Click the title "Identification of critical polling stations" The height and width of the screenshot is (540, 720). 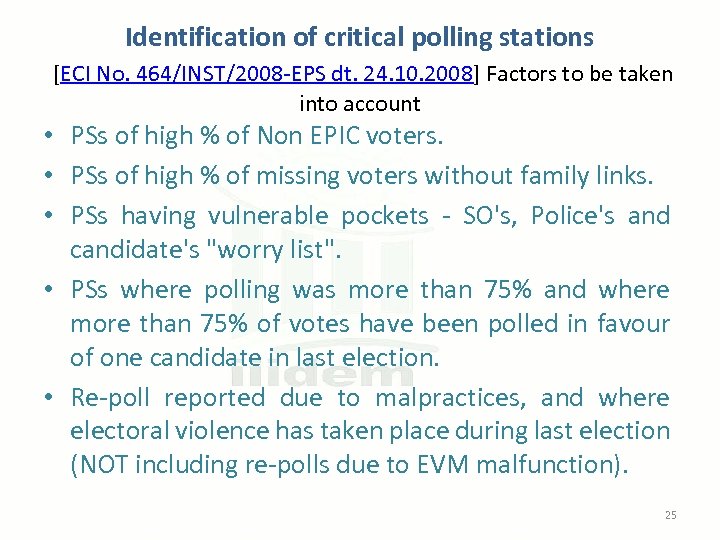click(x=360, y=38)
